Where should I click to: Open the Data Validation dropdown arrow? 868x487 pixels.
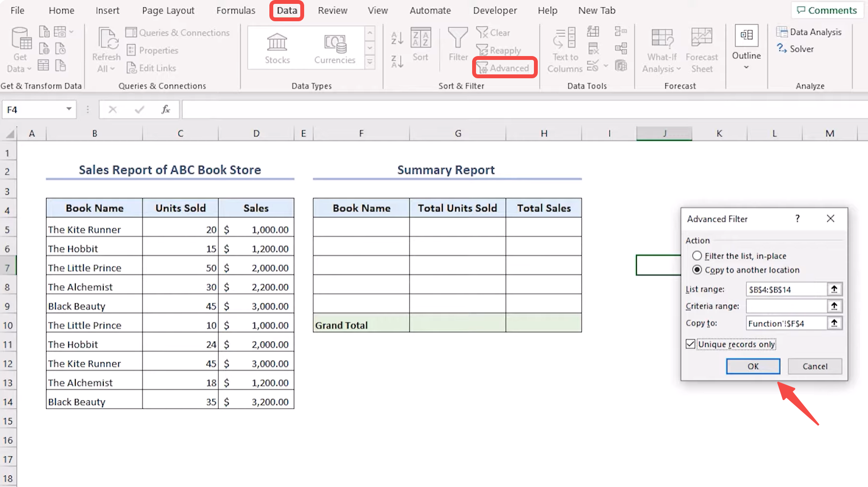click(x=606, y=65)
